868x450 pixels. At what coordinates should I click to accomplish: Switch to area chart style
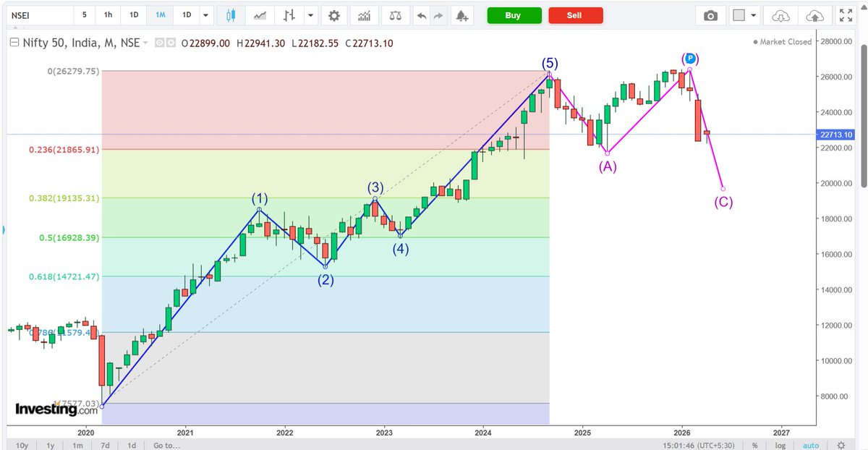[x=260, y=15]
